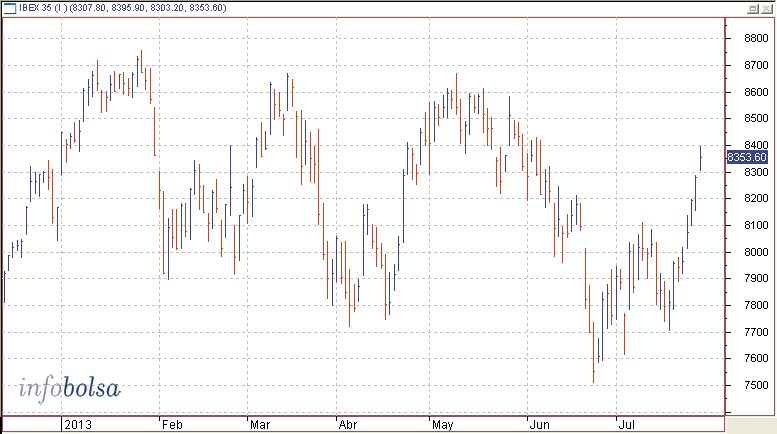The height and width of the screenshot is (434, 777).
Task: Click the restore window button in the title bar
Action: (753, 8)
